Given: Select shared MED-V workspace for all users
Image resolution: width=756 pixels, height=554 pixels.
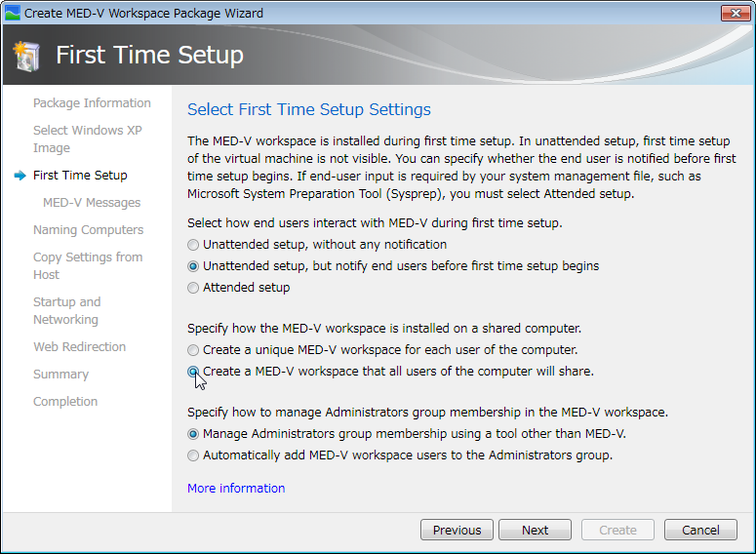Looking at the screenshot, I should [x=193, y=372].
